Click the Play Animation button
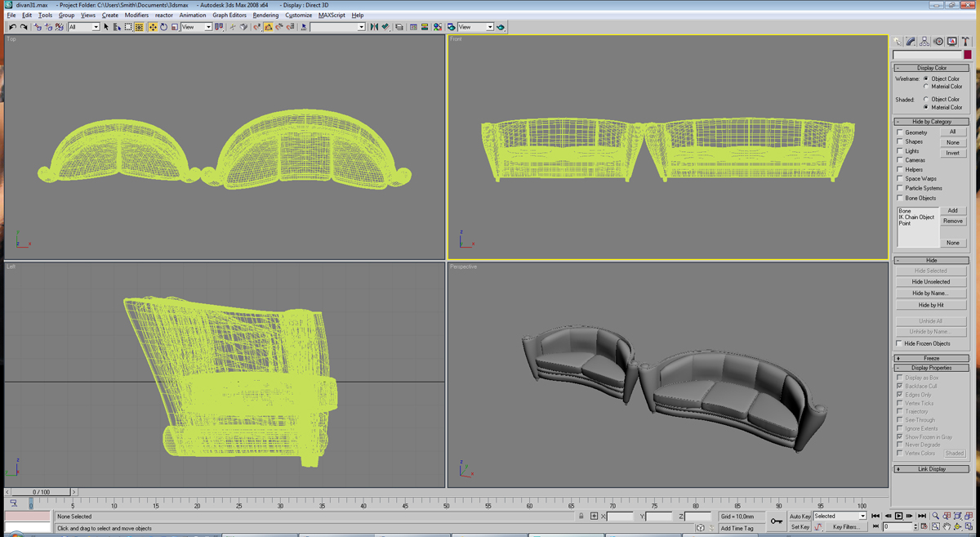 (898, 516)
